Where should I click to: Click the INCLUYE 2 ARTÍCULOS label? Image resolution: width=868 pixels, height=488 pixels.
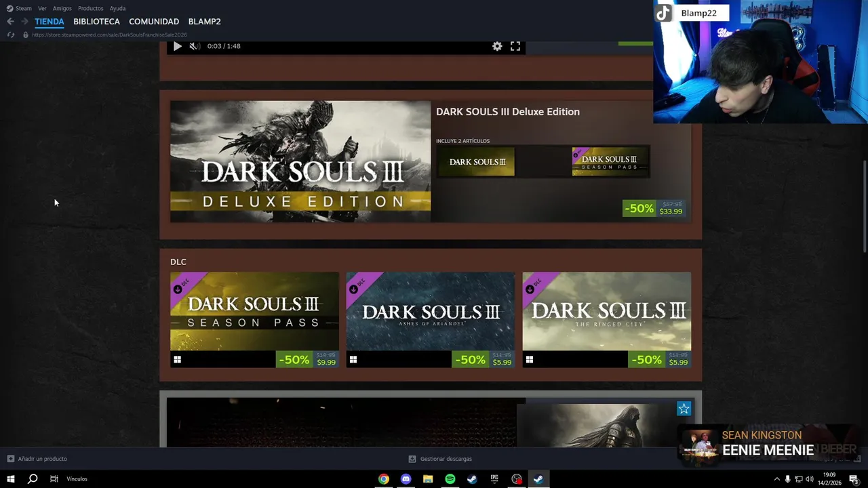(x=463, y=141)
